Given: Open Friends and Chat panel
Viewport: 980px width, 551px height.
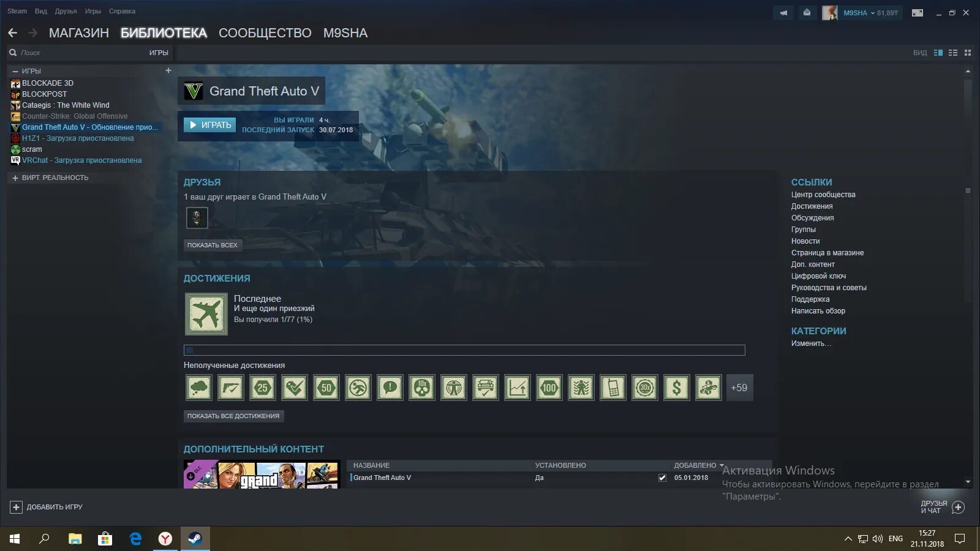Looking at the screenshot, I should [x=943, y=507].
